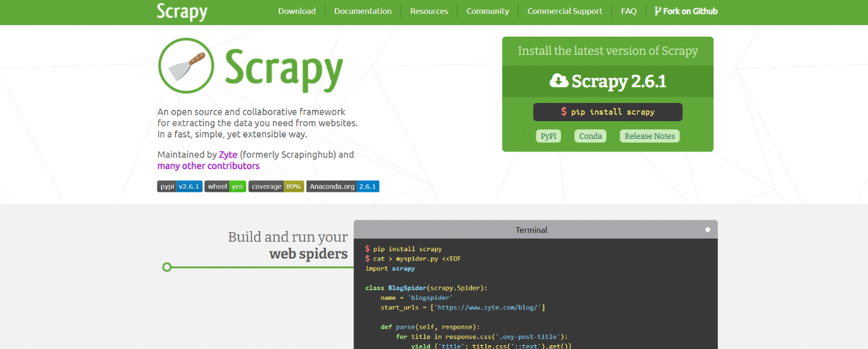Click the class BlogSpider code line
This screenshot has height=349, width=868.
pos(426,288)
